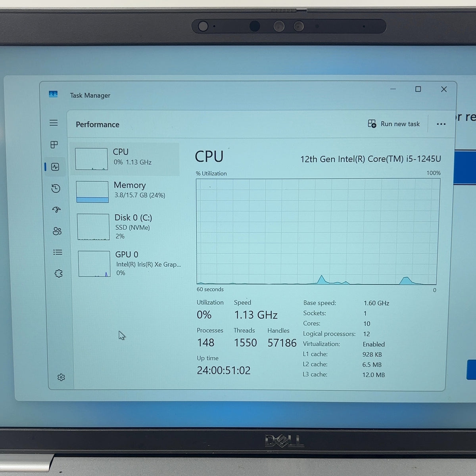Viewport: 476px width, 476px height.
Task: Minimize the Task Manager window
Action: coord(393,89)
